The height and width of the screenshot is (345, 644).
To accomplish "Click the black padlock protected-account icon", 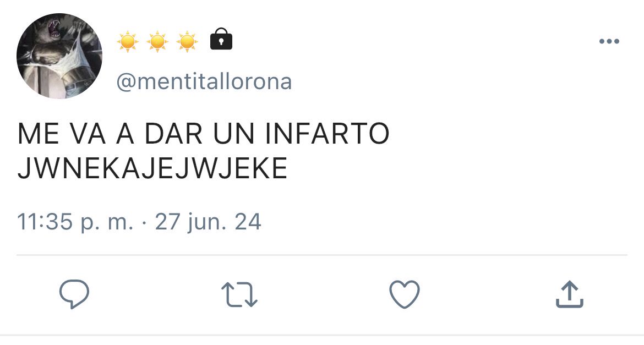I will (221, 39).
